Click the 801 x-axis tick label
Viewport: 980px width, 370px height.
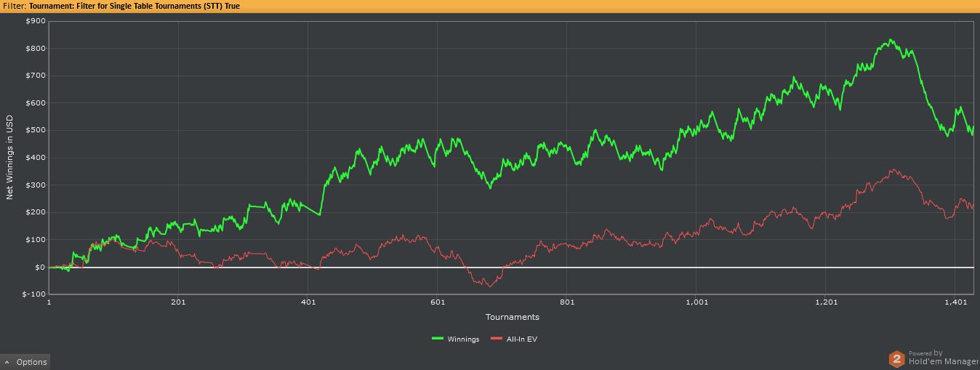click(568, 302)
